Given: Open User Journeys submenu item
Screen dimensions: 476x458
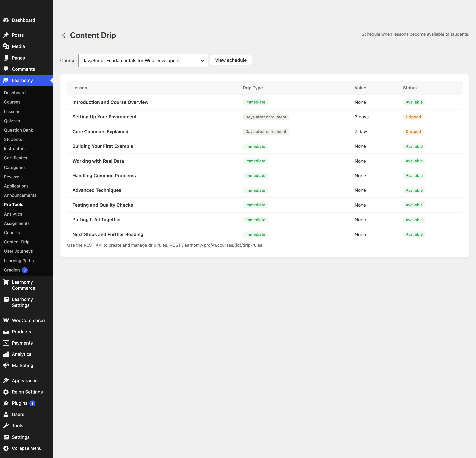Looking at the screenshot, I should point(19,251).
